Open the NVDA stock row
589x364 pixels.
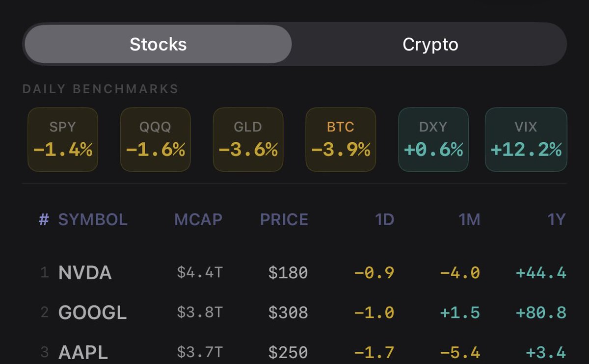(85, 273)
